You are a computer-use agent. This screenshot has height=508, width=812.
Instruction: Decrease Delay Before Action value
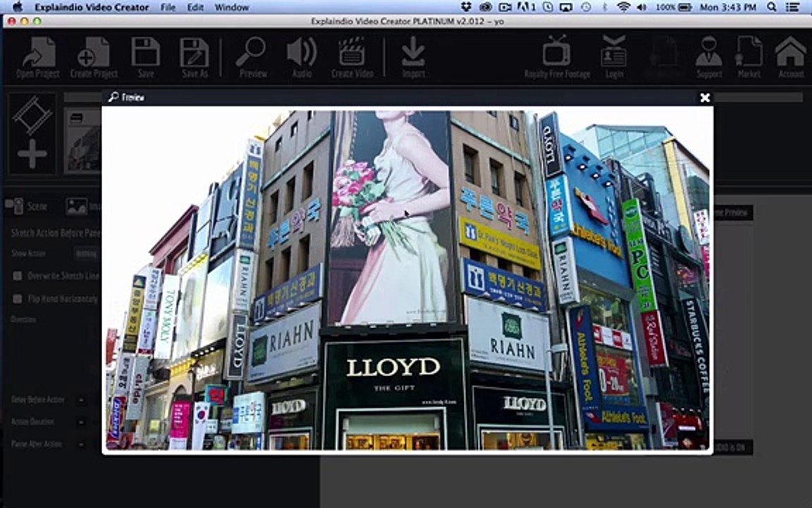81,399
